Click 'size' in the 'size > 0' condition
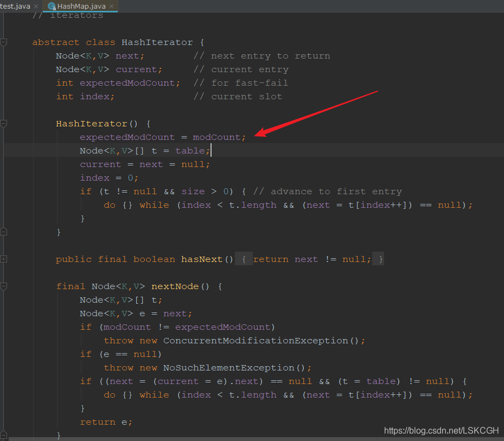 click(x=193, y=191)
